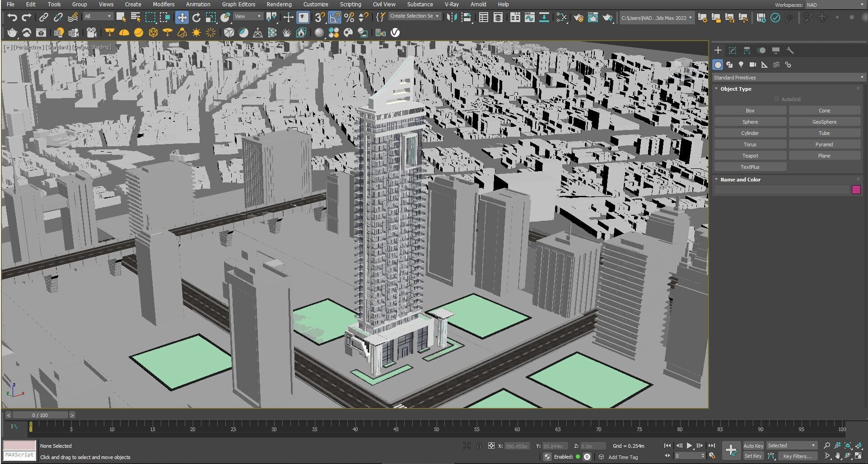Screen dimensions: 868x464
Task: Toggle the Auto Key button
Action: click(753, 445)
